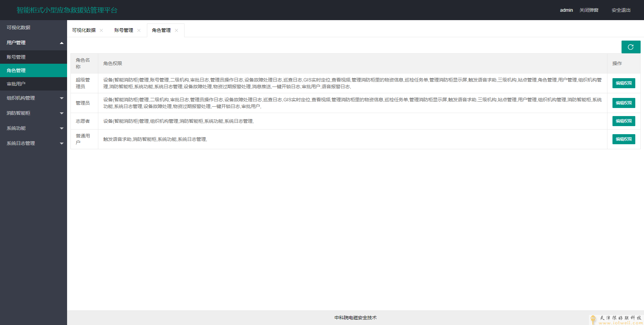Click the 管理员 permissions text
Screen dimensions: 644x325
(x=353, y=103)
